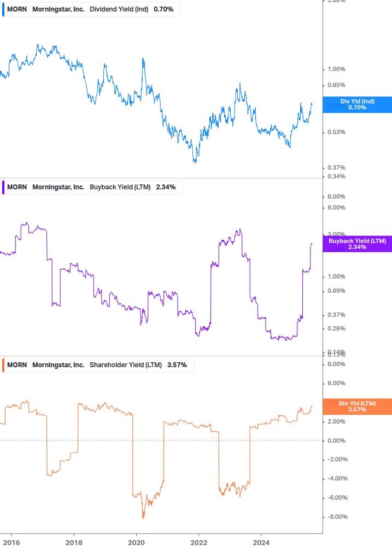Click the 0.26% tick on buyback axis
This screenshot has height=550, width=392.
pos(336,329)
